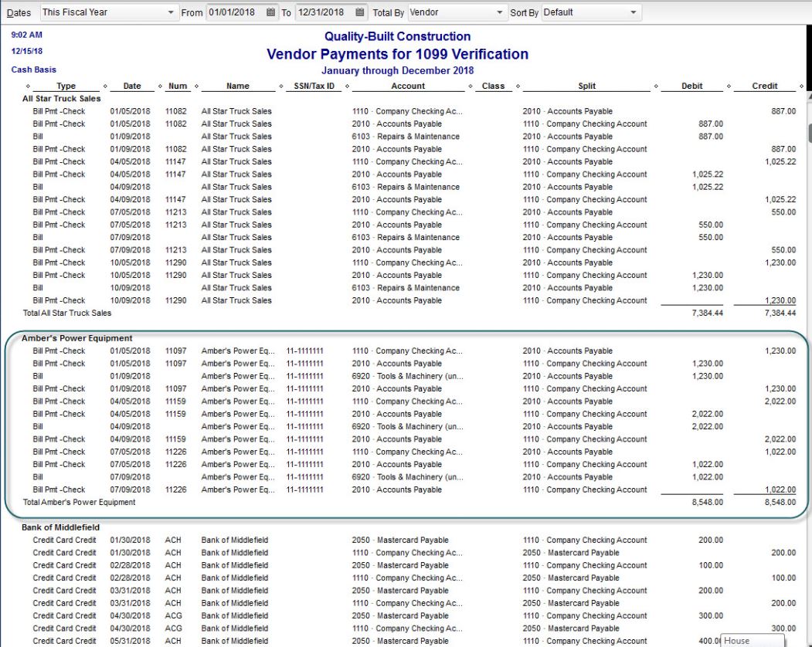
Task: Click the Split column header
Action: coord(586,86)
